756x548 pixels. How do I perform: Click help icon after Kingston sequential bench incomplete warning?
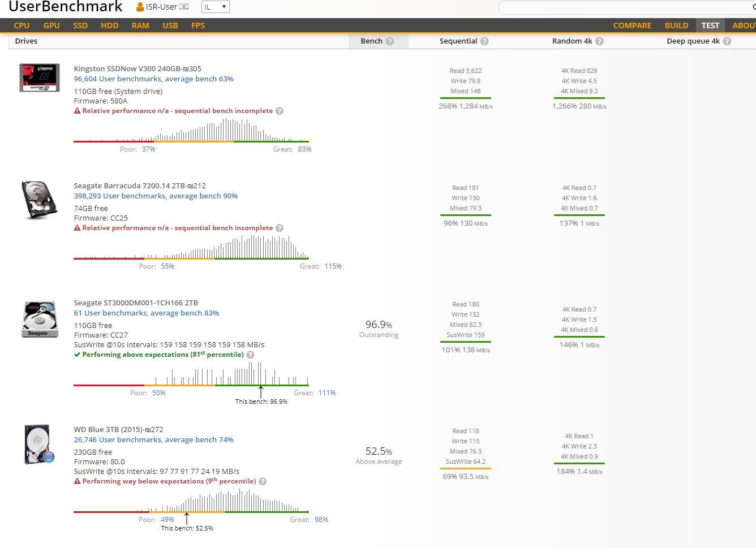[x=280, y=111]
